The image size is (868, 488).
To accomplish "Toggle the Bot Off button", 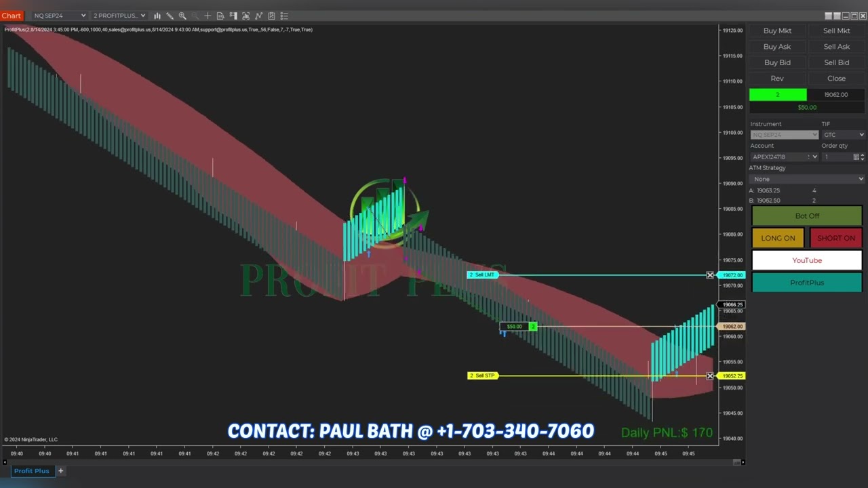I will point(807,216).
